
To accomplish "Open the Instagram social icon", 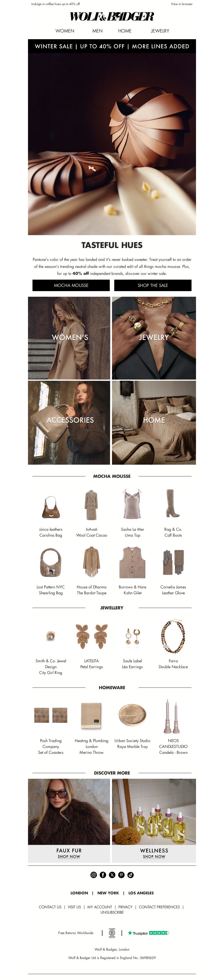I will [94, 875].
